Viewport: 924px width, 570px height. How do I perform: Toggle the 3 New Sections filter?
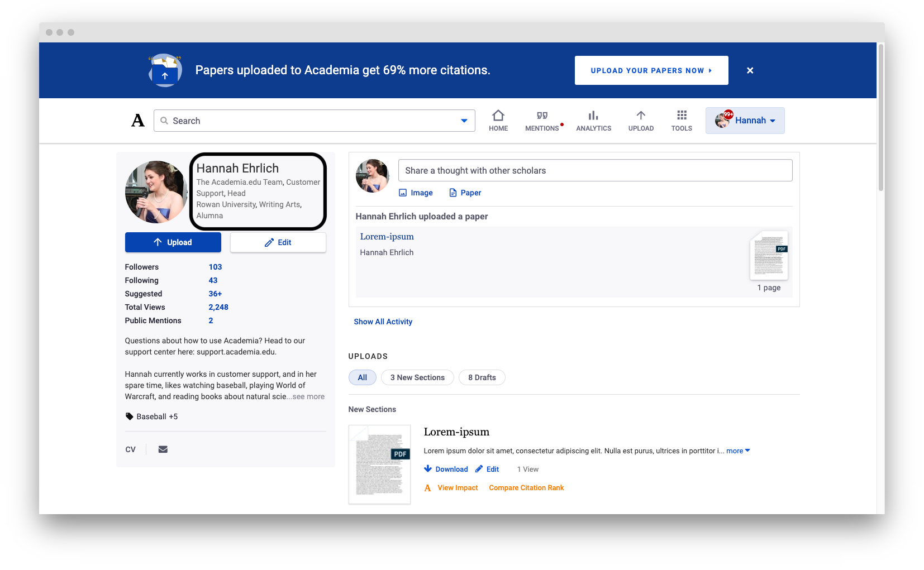[417, 377]
